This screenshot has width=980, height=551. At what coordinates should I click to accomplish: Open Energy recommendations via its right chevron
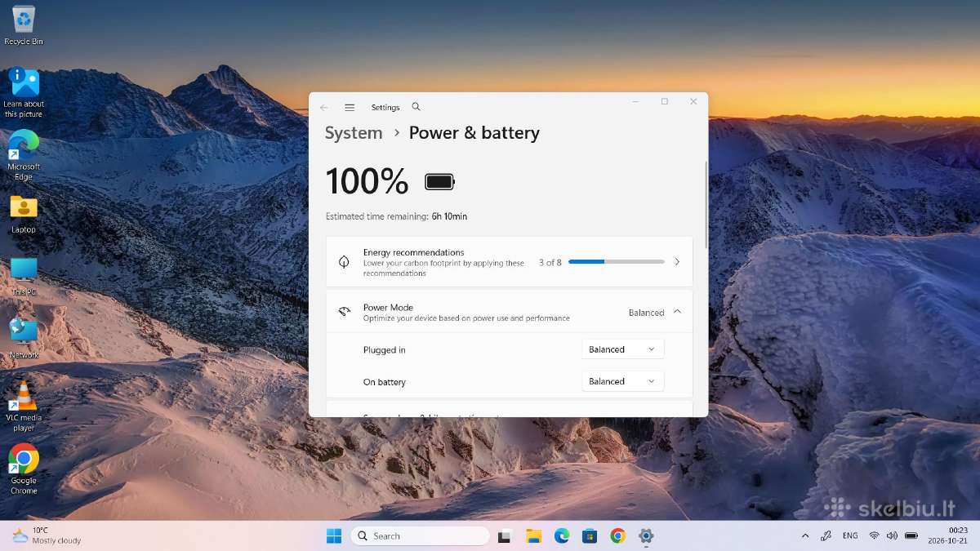tap(677, 262)
